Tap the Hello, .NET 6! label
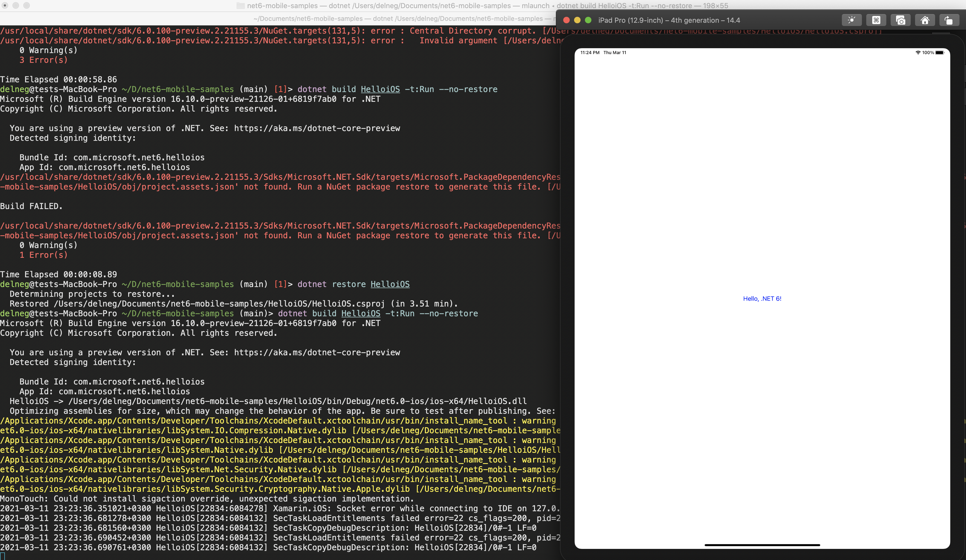This screenshot has height=560, width=966. click(x=762, y=299)
